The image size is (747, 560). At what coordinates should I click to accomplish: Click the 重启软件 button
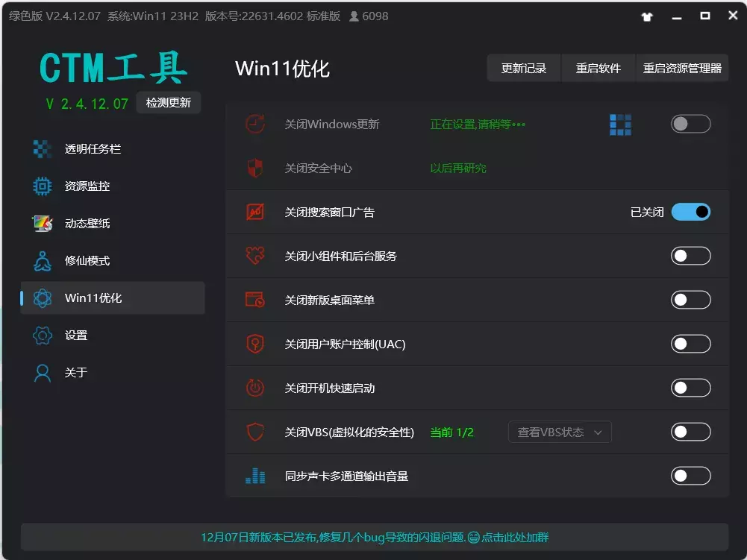[x=598, y=68]
